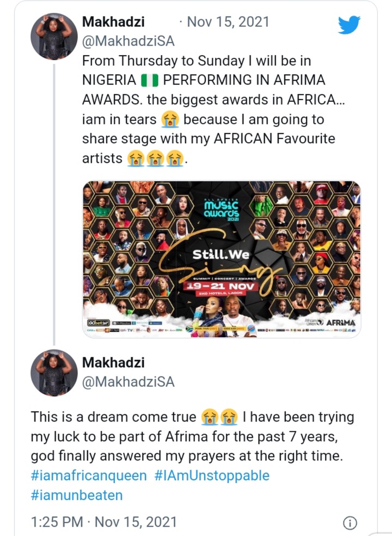The width and height of the screenshot is (392, 536).
Task: Click crying emoji after 'iam in tears'
Action: pyautogui.click(x=170, y=120)
